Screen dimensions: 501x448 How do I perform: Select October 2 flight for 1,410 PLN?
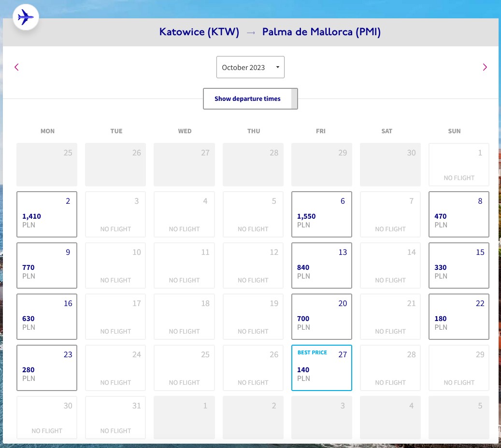click(x=47, y=214)
